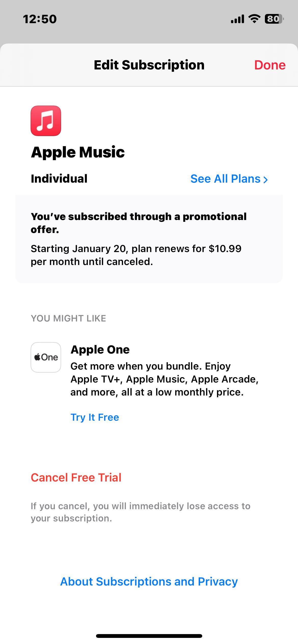Open the Individual plan options
This screenshot has height=644, width=298.
tap(59, 179)
